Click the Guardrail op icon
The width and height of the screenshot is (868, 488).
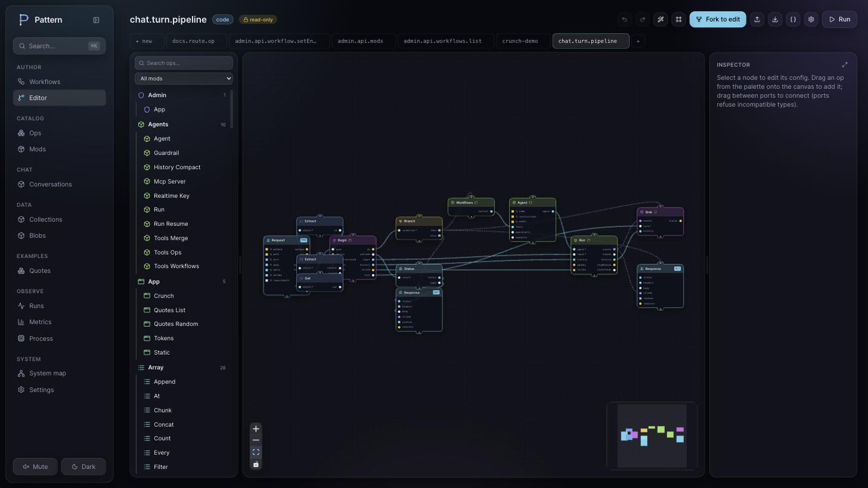(x=147, y=153)
